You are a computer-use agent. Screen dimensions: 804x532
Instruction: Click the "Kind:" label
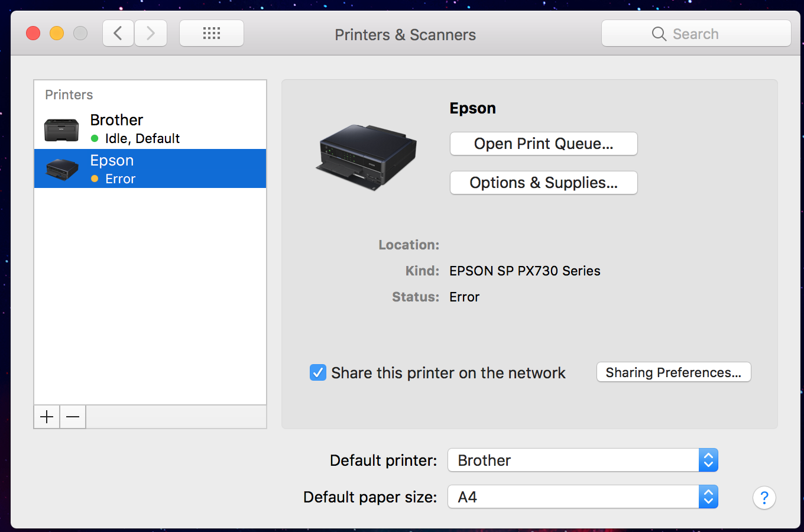(423, 271)
